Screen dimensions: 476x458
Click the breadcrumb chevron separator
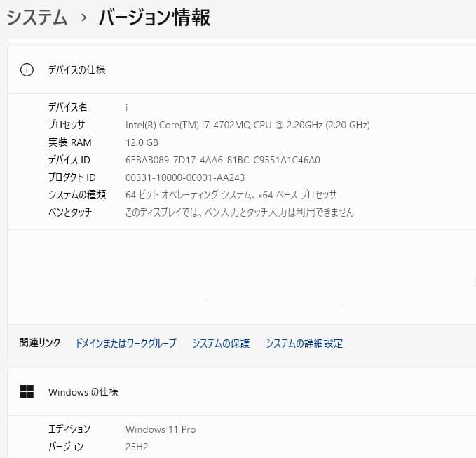tap(84, 18)
